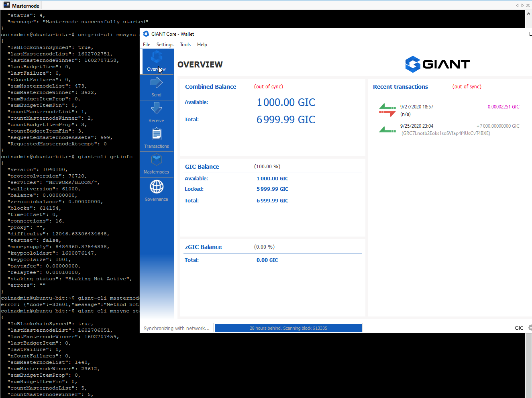
Task: Click the Locked 5 999.99 GIC value
Action: point(273,189)
